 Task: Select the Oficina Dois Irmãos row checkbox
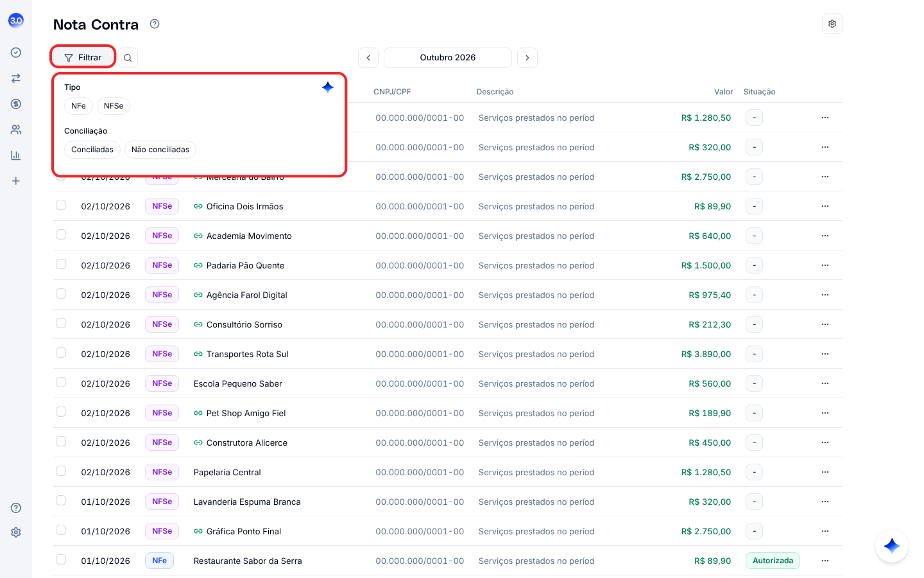click(61, 206)
